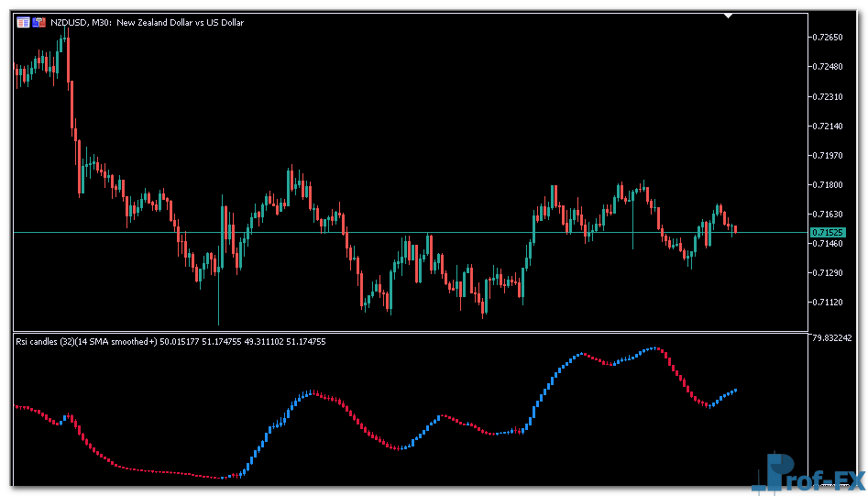The image size is (868, 496).
Task: Click the NZDUSD, M30 chart title
Action: [147, 22]
